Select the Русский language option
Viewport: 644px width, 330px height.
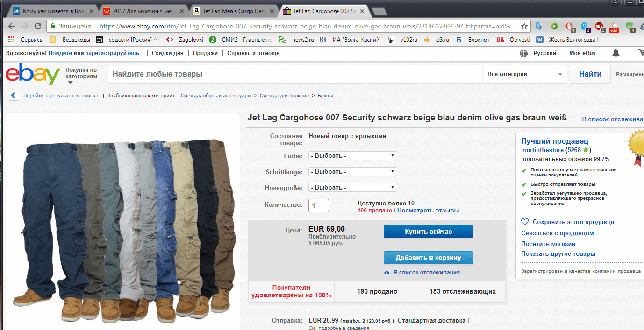click(545, 53)
